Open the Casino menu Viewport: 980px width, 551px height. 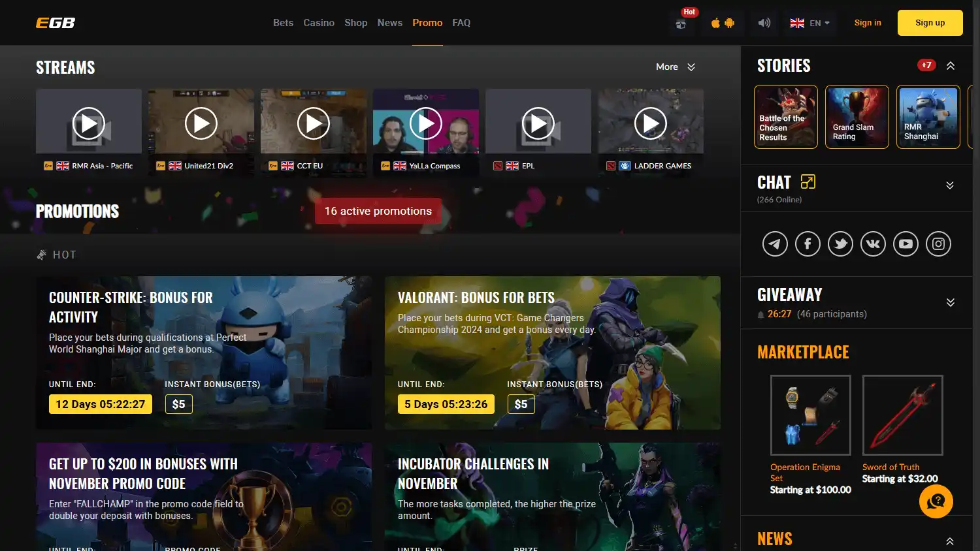click(319, 23)
